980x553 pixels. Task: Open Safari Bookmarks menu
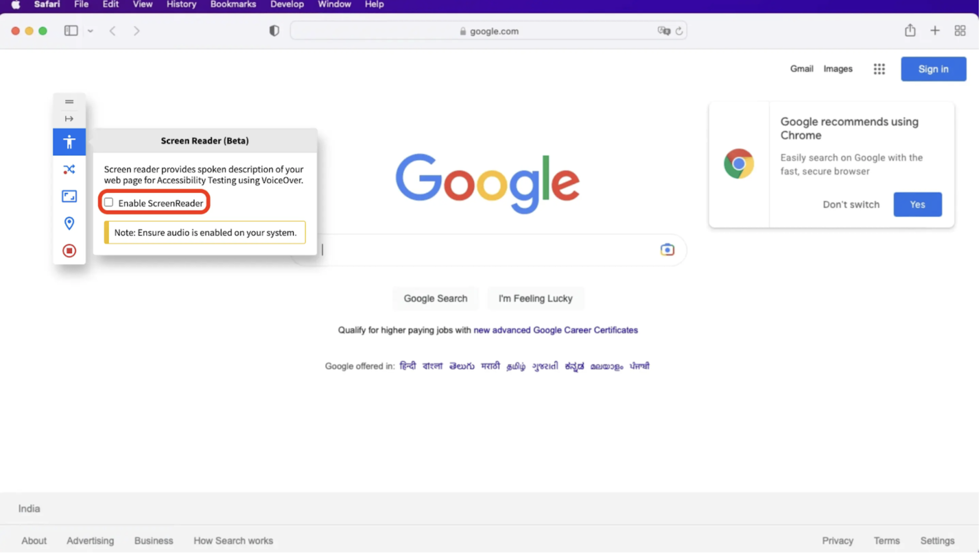(x=233, y=5)
